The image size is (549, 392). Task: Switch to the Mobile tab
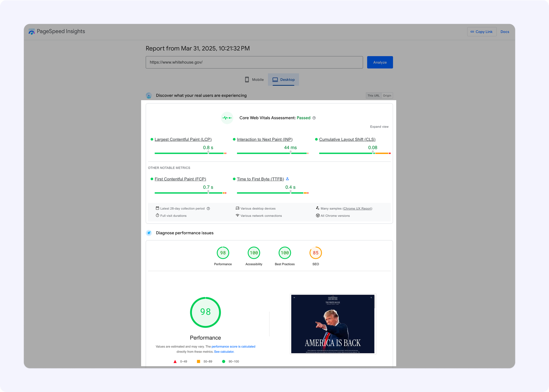coord(254,80)
